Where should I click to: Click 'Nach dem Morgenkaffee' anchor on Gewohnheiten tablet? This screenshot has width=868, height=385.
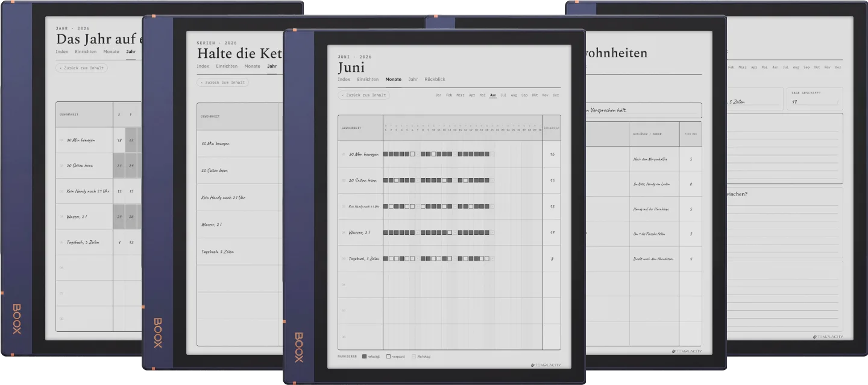[x=651, y=159]
